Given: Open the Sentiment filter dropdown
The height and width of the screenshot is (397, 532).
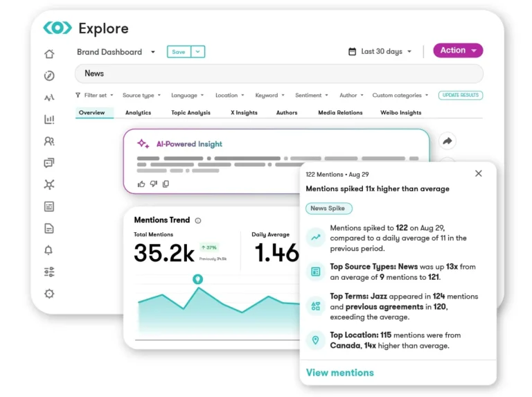Looking at the screenshot, I should pyautogui.click(x=312, y=96).
